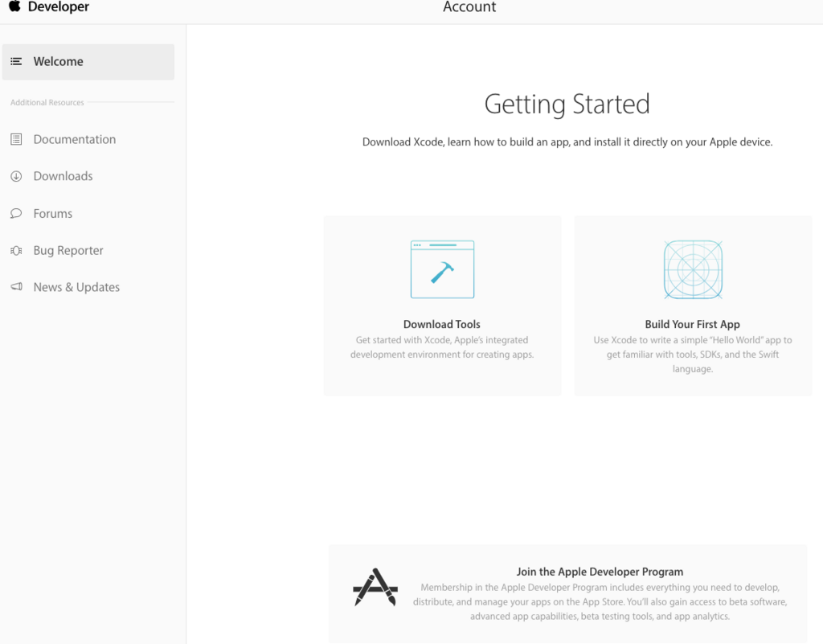
Task: Click the Download Xcode subtitle text
Action: [567, 142]
